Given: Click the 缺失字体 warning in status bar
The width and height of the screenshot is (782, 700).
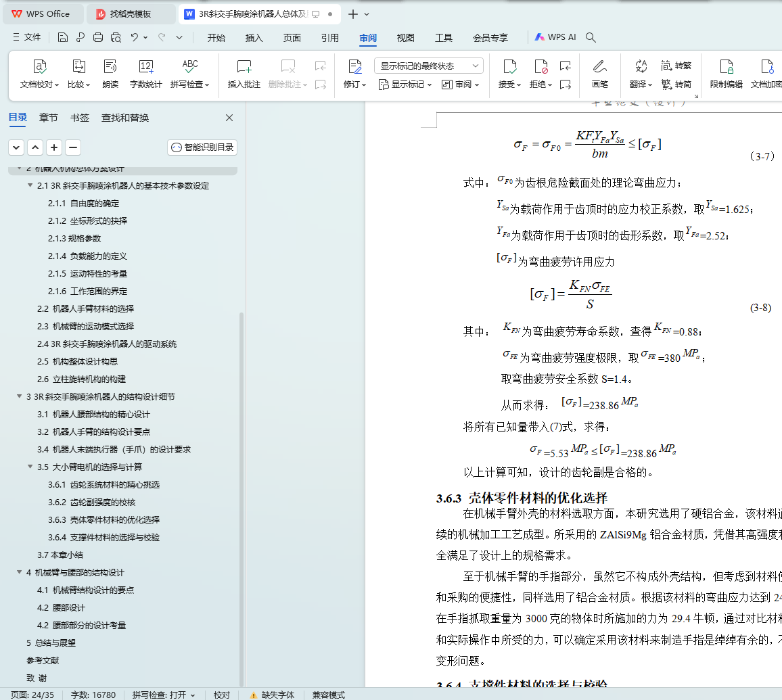Looking at the screenshot, I should [x=272, y=695].
